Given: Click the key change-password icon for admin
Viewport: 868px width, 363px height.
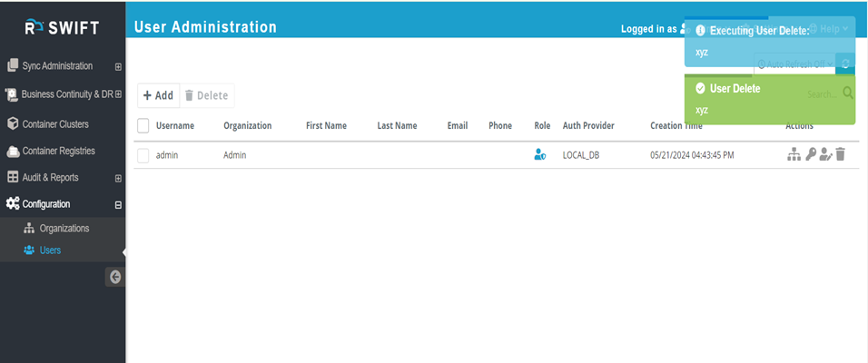Looking at the screenshot, I should 811,154.
